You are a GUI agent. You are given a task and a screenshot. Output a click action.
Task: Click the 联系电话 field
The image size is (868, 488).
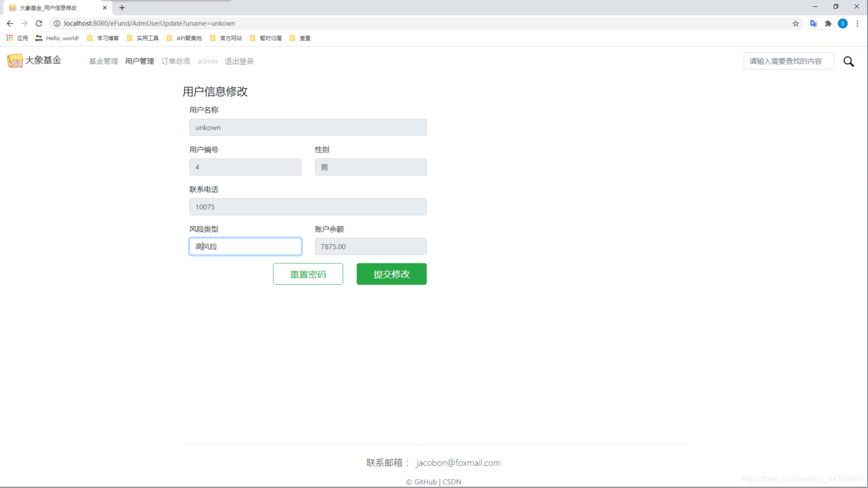click(x=308, y=207)
